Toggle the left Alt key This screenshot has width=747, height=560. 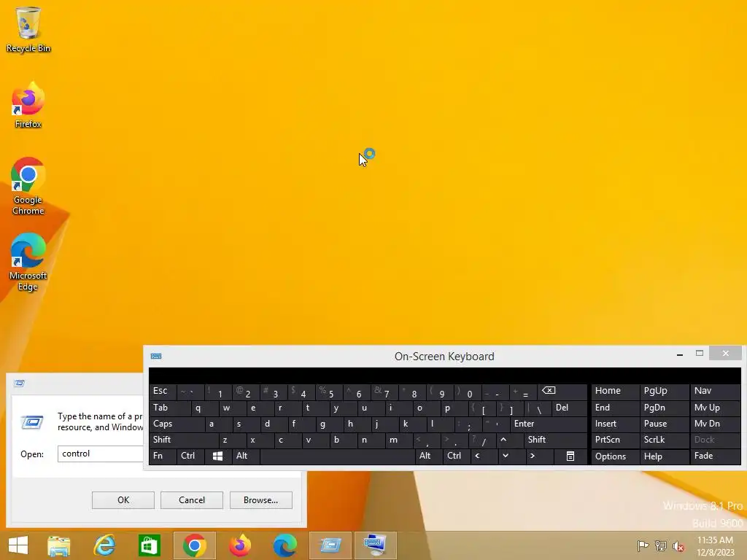coord(245,456)
